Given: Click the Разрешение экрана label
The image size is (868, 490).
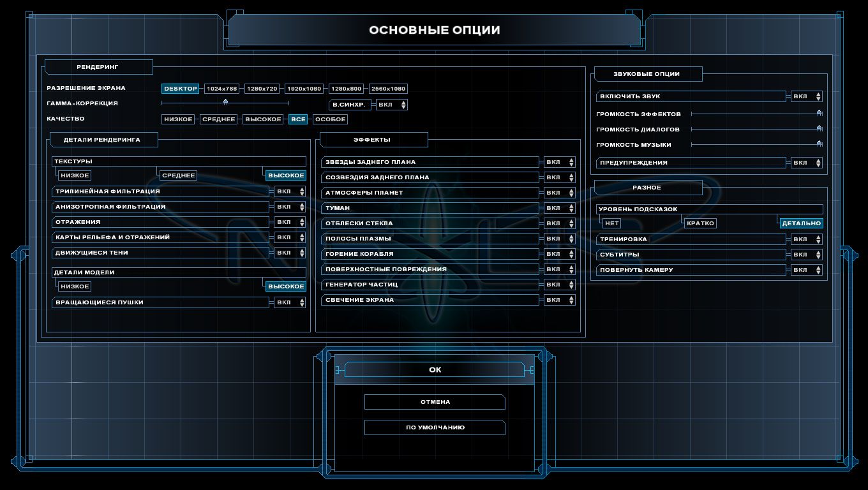Looking at the screenshot, I should [x=86, y=88].
